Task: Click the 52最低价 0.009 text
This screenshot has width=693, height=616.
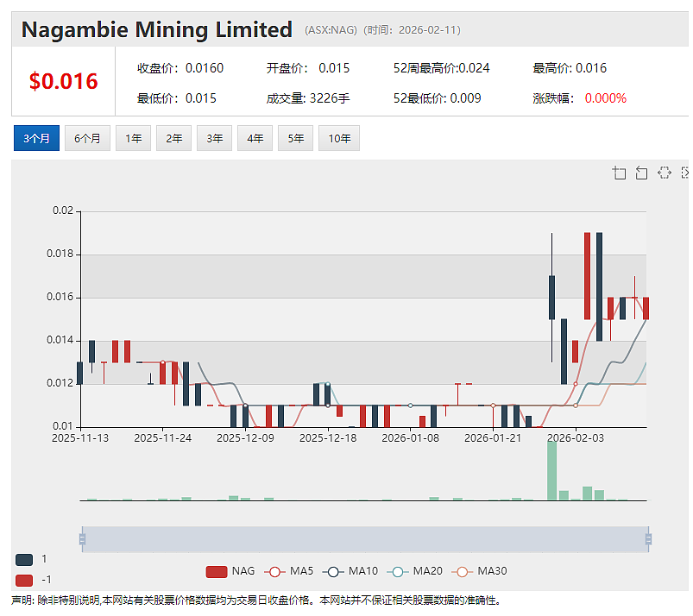Action: pos(437,98)
